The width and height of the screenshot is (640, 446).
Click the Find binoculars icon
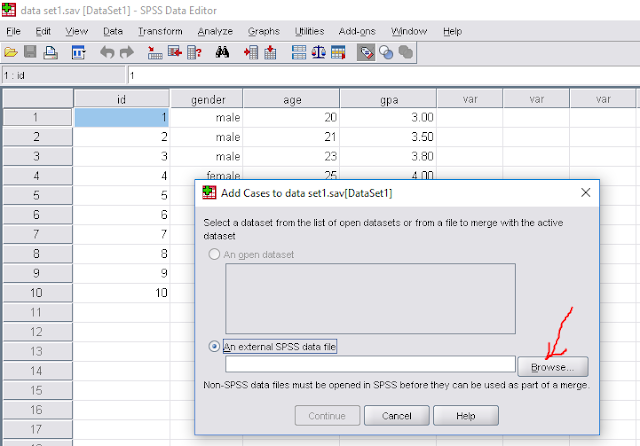(x=222, y=52)
